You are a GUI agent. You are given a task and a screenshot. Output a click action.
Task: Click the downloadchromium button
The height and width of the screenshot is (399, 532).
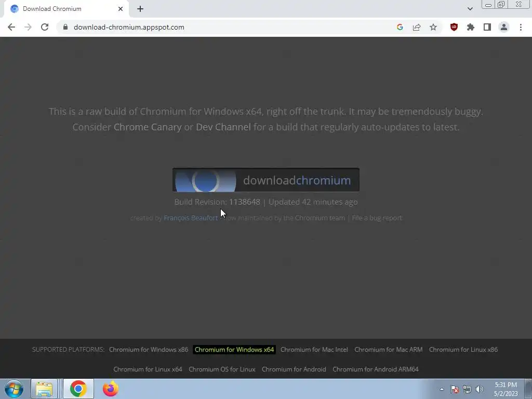[265, 180]
